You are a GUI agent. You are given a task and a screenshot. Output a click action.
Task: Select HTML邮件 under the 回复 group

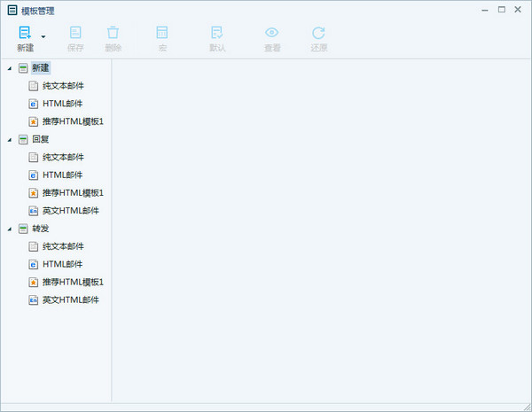coord(62,175)
